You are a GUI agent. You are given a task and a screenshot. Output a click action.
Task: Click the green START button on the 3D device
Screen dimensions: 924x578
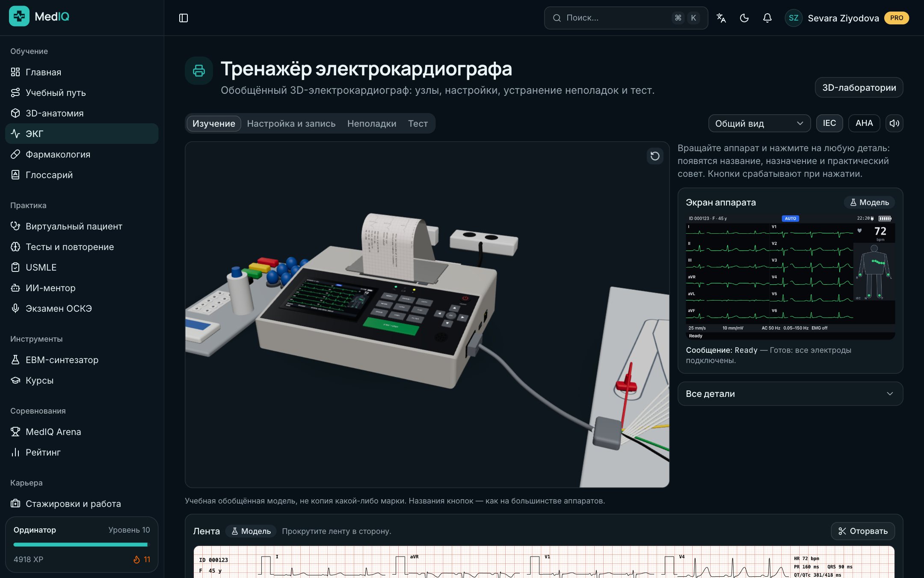391,327
